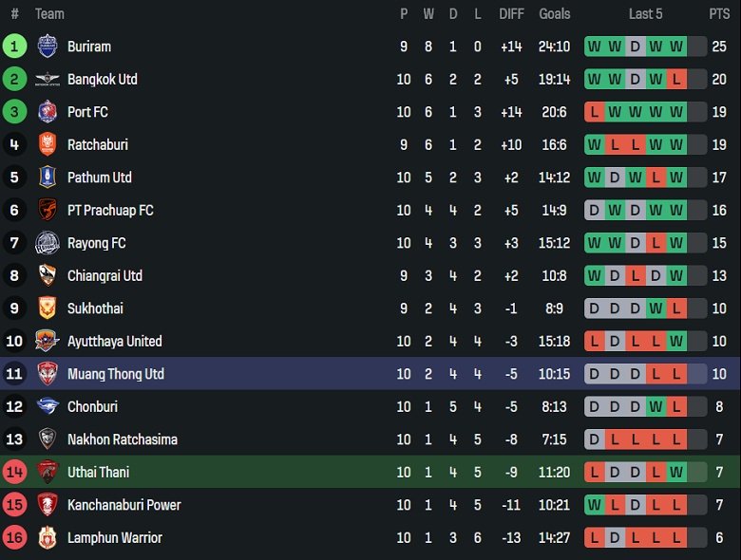741x560 pixels.
Task: Click the Uthai Thani team badge
Action: click(47, 473)
